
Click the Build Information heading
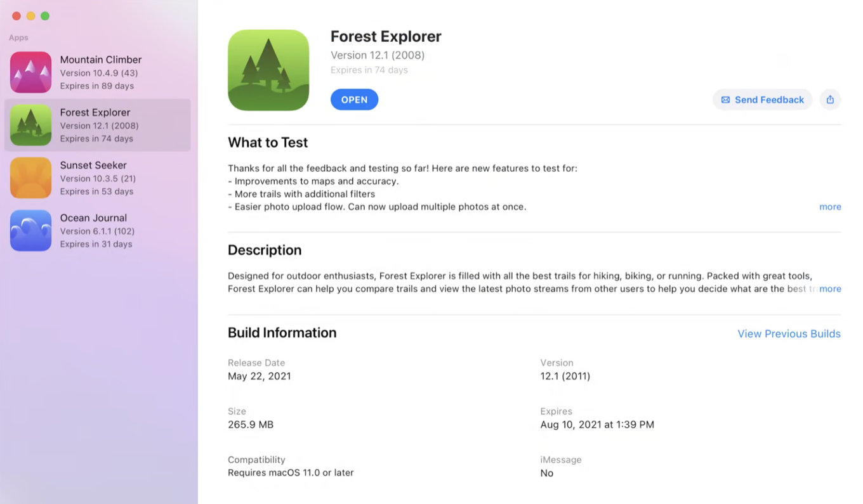[x=282, y=333]
